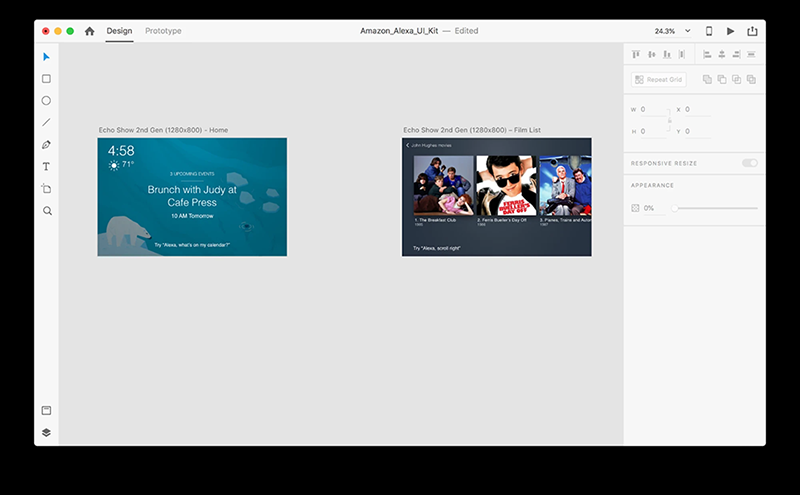Click the X position input field
The height and width of the screenshot is (495, 800).
[x=697, y=109]
